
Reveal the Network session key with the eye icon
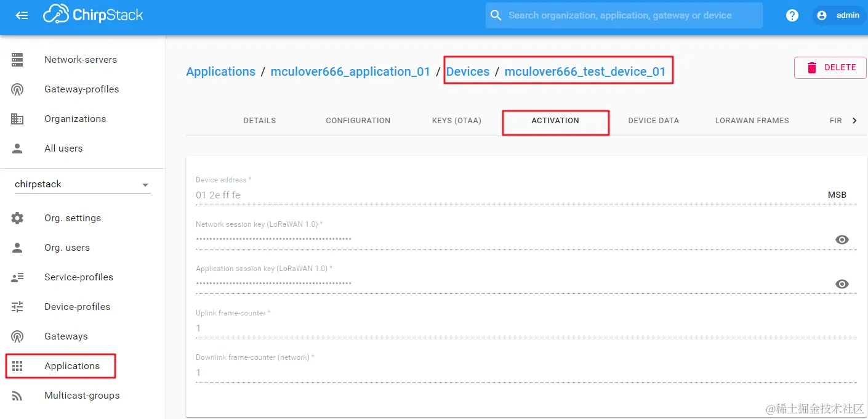(x=842, y=240)
